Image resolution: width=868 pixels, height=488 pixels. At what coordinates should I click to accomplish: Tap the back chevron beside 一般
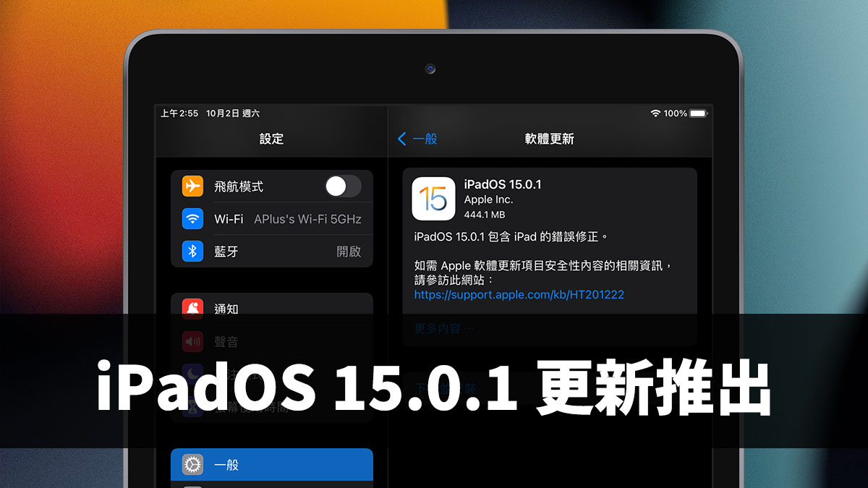click(x=402, y=139)
